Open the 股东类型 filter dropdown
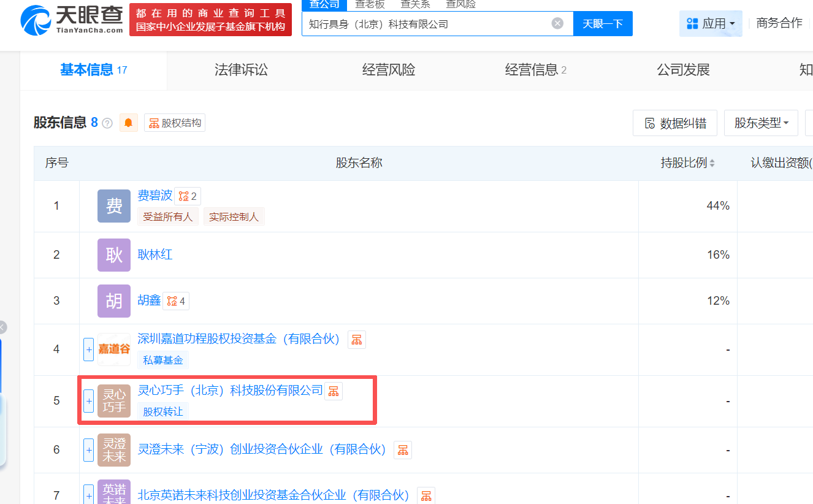813x504 pixels. pos(761,123)
